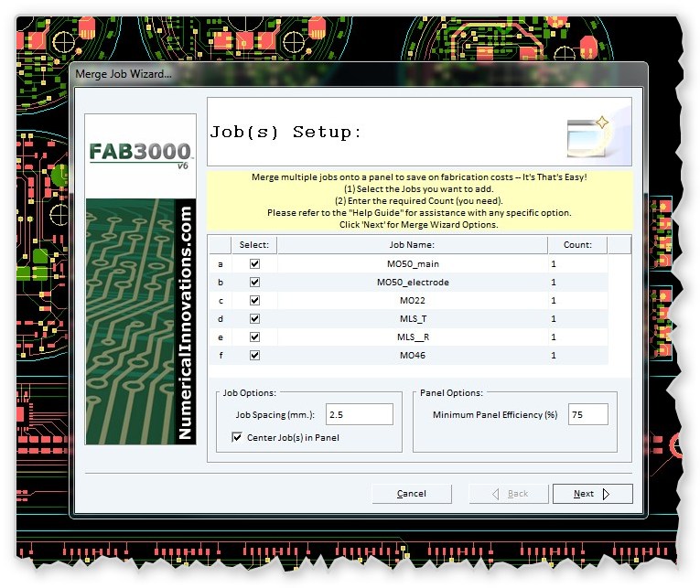
Task: Uncheck the MO50_main job checkbox
Action: coord(254,263)
